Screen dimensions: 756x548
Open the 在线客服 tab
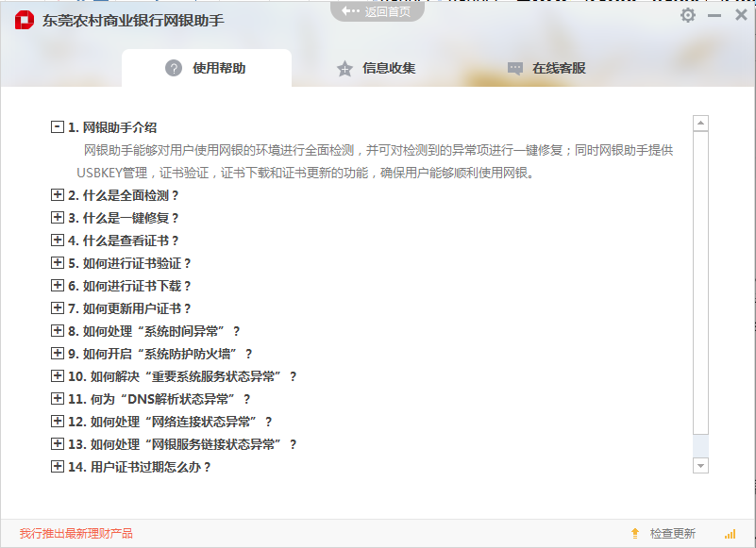(546, 68)
